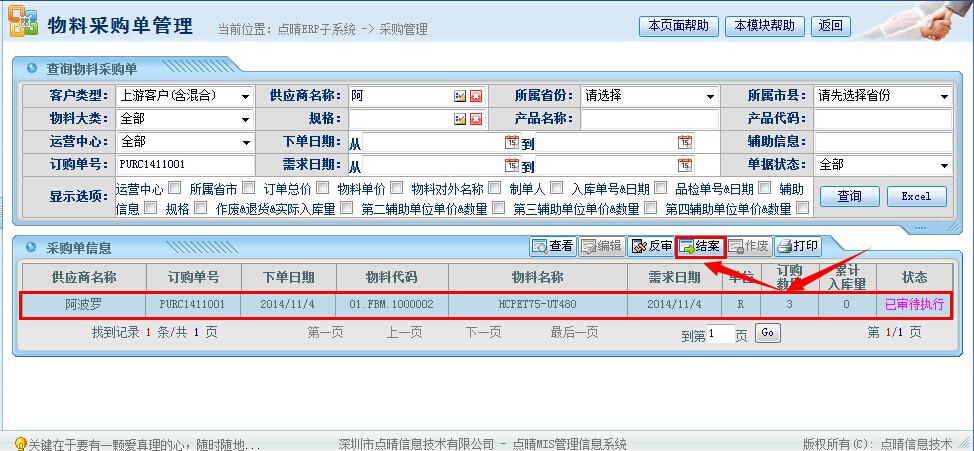Screen dimensions: 974x451
Task: Open calendar for 下单日期 start date
Action: click(511, 142)
